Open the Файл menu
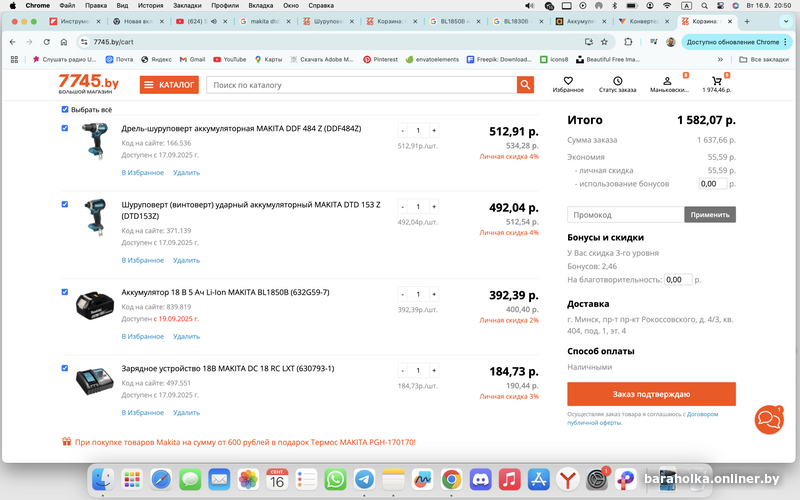Image resolution: width=800 pixels, height=500 pixels. 67,6
